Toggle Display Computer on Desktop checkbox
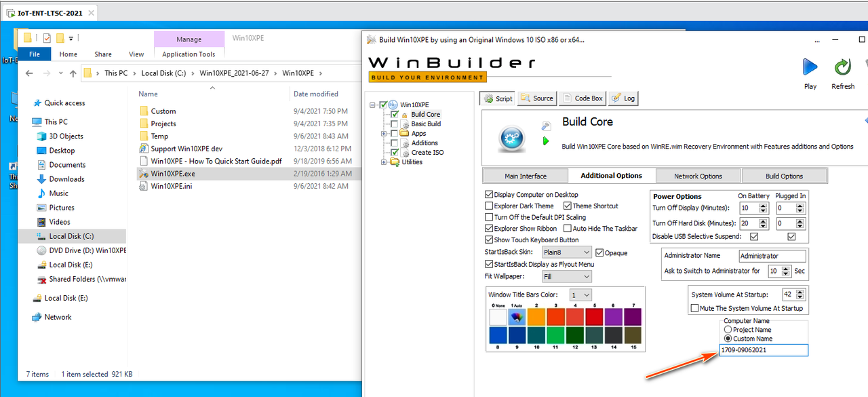The image size is (868, 397). pyautogui.click(x=489, y=195)
